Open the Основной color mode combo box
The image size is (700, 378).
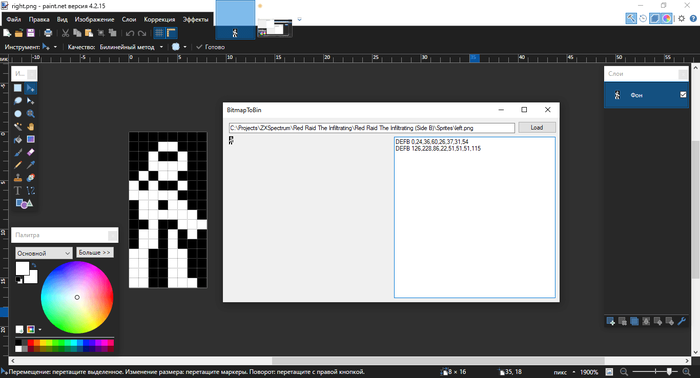coord(43,253)
